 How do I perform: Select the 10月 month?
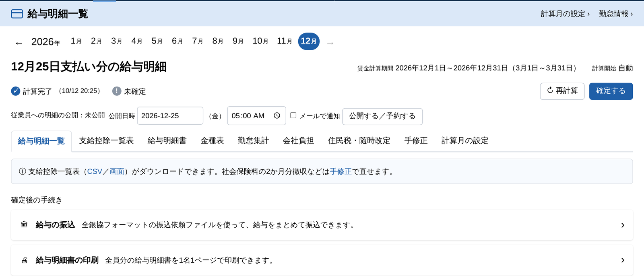pyautogui.click(x=260, y=41)
